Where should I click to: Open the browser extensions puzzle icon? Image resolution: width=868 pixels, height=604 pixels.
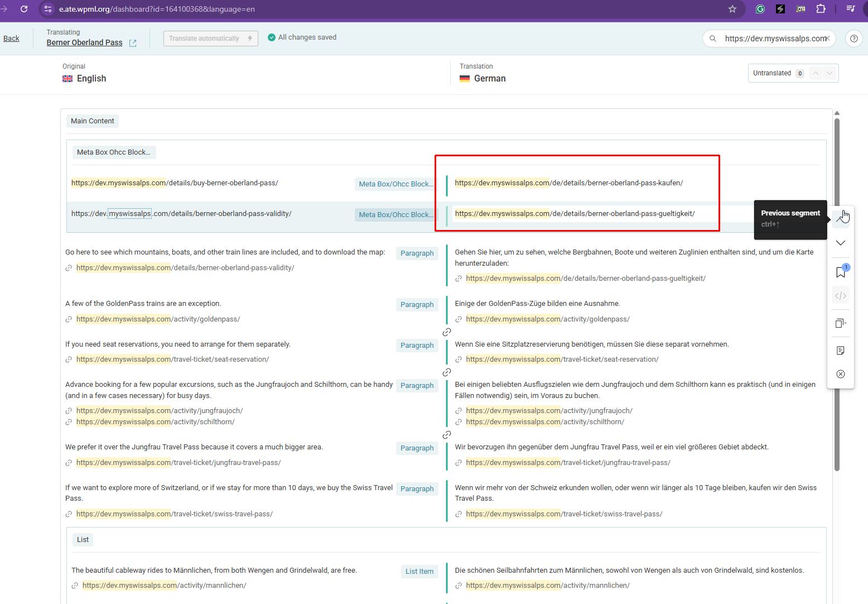(x=821, y=9)
